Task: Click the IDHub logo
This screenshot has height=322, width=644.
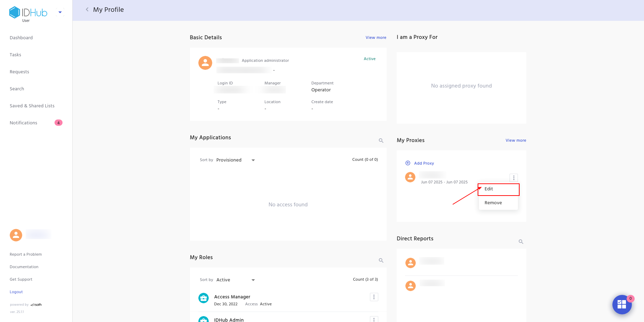Action: coord(28,13)
